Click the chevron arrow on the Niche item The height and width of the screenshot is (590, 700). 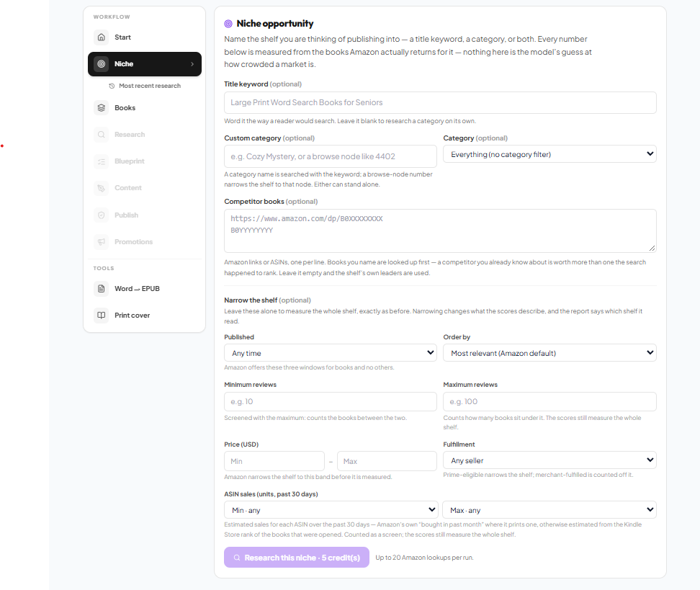192,64
